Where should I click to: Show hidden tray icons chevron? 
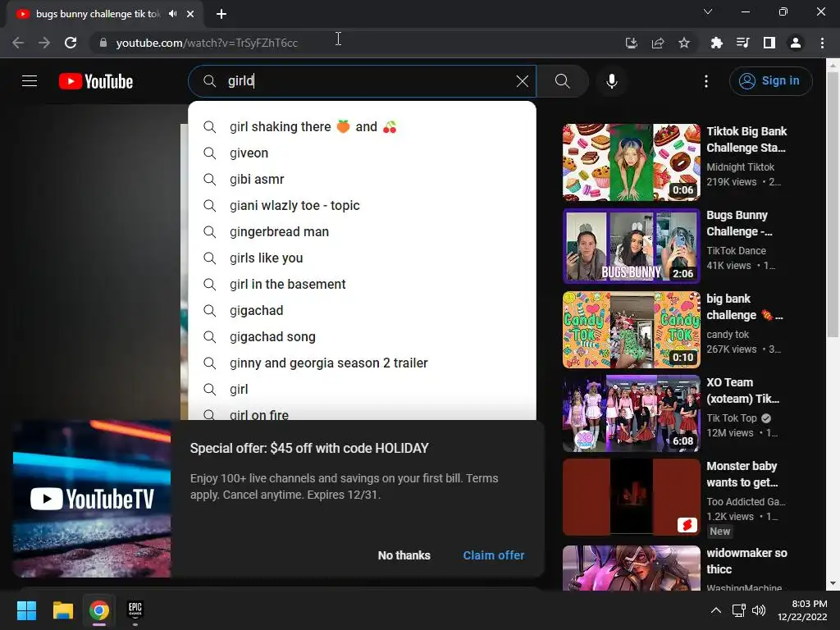pos(715,610)
